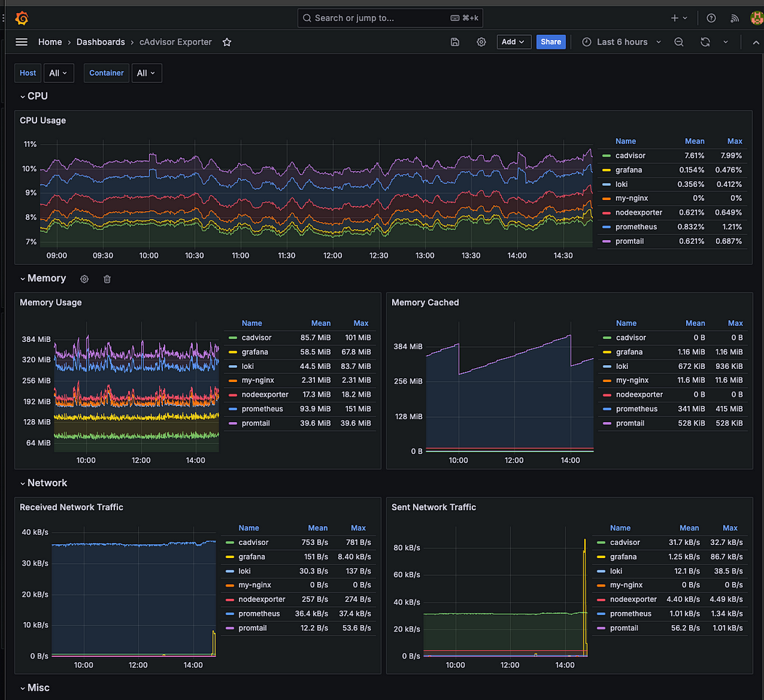Open the Grafana logo home link
Viewport: 764px width, 700px height.
pyautogui.click(x=22, y=18)
